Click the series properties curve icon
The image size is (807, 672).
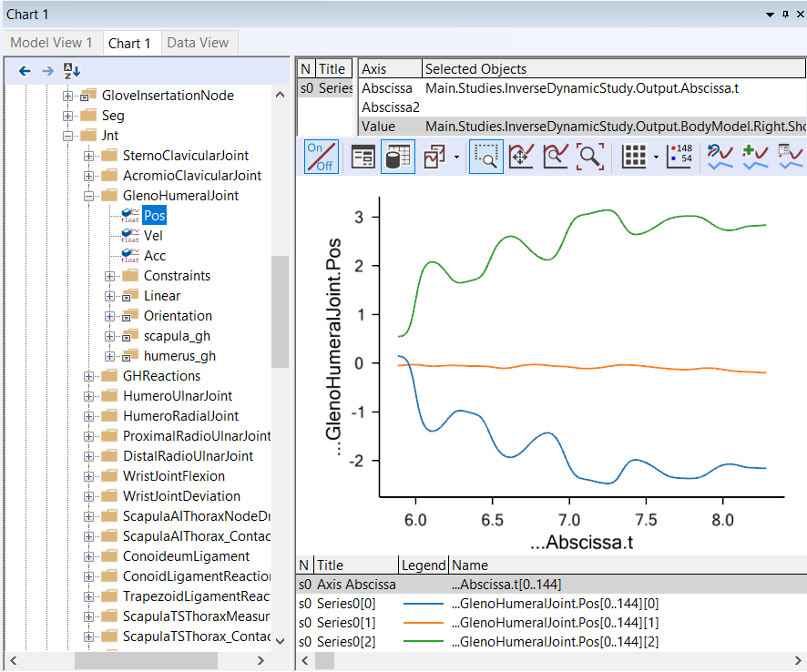pyautogui.click(x=791, y=157)
